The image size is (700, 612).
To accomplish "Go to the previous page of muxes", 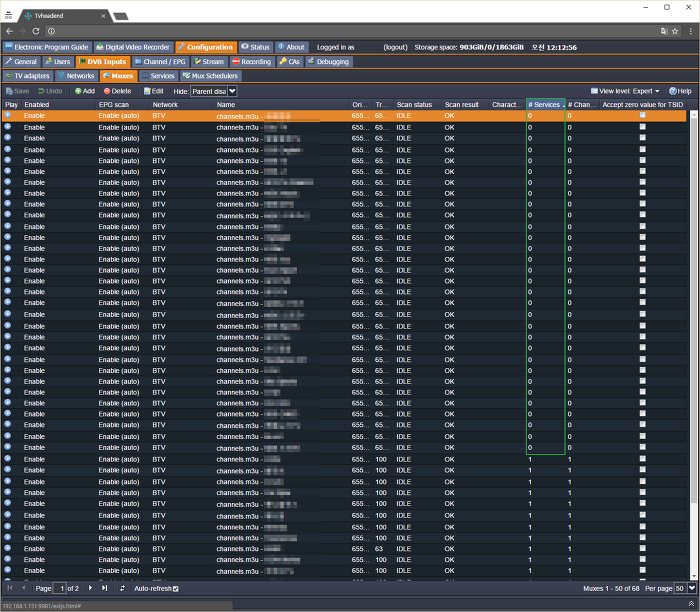I will (x=24, y=588).
